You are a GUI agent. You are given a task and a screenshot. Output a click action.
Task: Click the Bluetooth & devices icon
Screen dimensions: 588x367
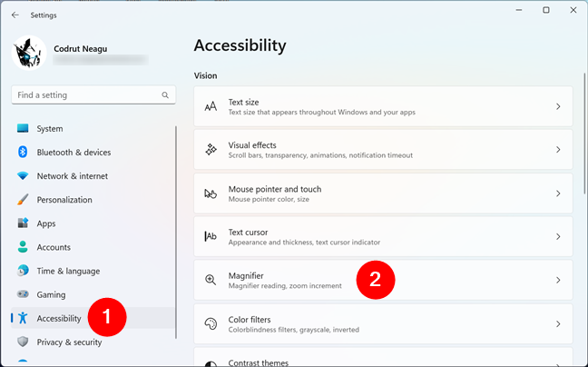click(x=23, y=153)
